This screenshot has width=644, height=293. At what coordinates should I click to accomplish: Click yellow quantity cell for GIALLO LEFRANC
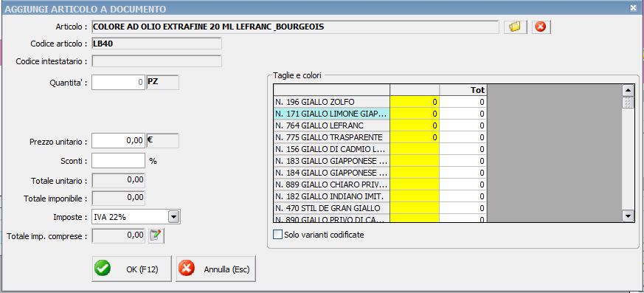tap(415, 125)
